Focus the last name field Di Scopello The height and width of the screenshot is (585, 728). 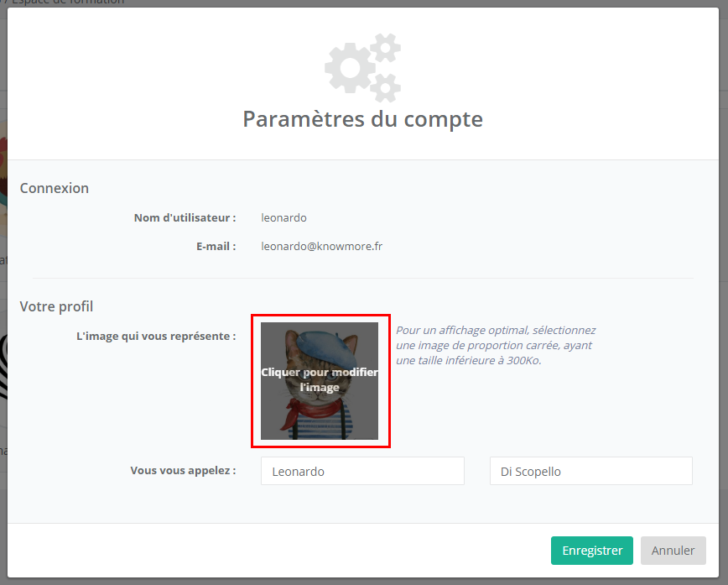coord(590,471)
